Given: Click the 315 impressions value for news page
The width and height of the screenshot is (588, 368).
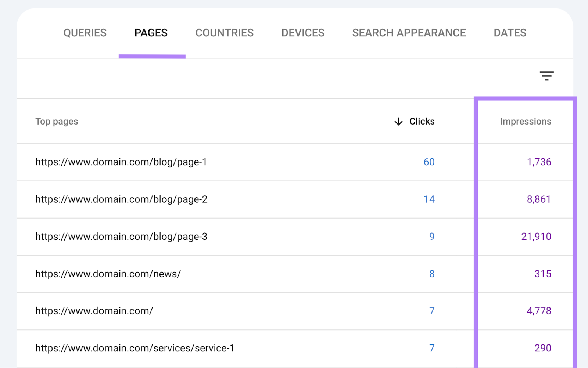Looking at the screenshot, I should coord(543,274).
